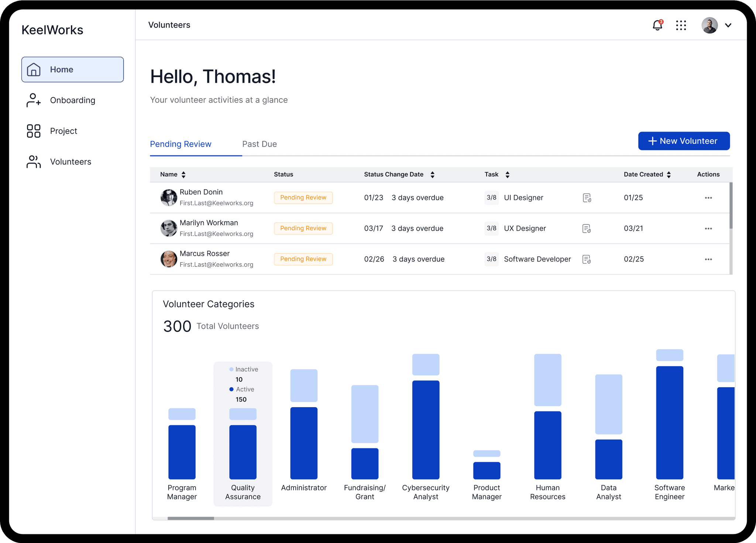Sort by Status Change Date
The height and width of the screenshot is (543, 756).
tap(432, 175)
